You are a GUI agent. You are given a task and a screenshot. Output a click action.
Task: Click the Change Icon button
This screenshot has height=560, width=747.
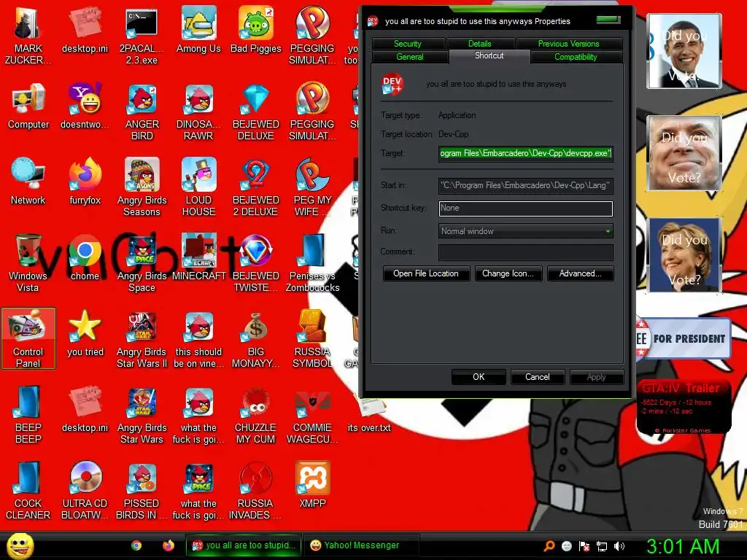508,273
